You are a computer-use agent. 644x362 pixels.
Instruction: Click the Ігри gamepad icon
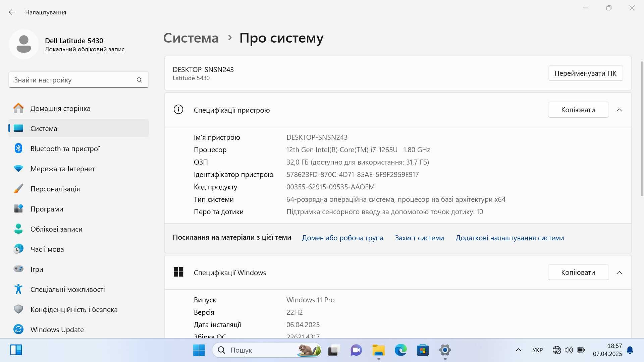[18, 269]
